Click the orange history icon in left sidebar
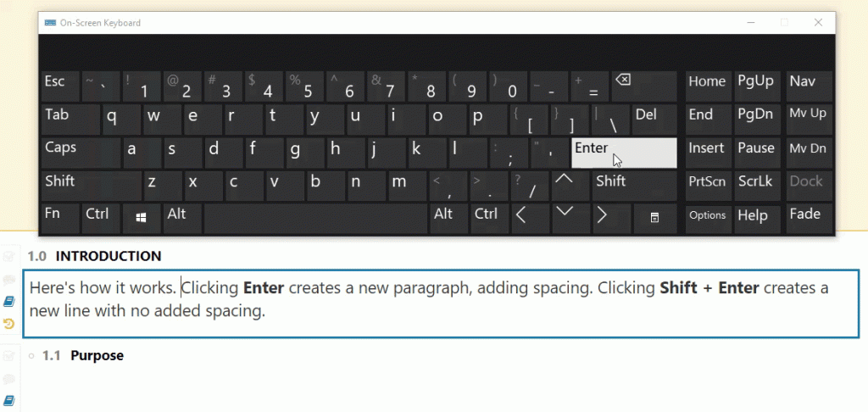The width and height of the screenshot is (868, 412). [x=8, y=323]
